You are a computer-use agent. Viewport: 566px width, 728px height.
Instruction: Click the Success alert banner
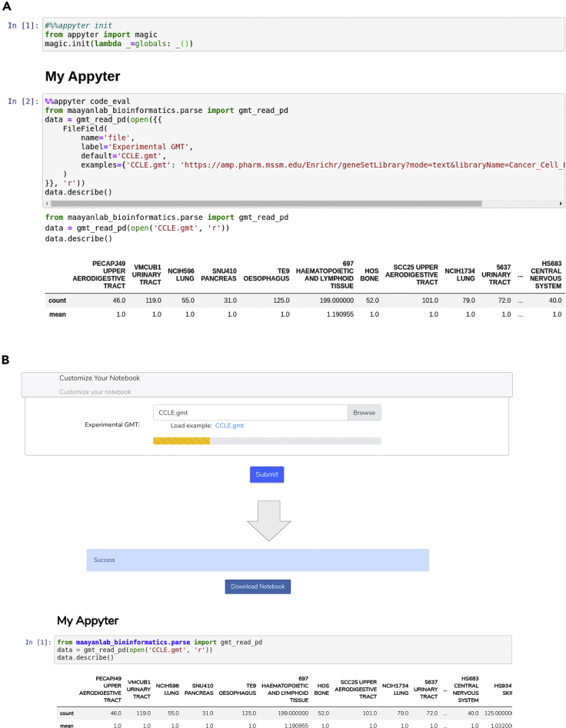tap(257, 560)
